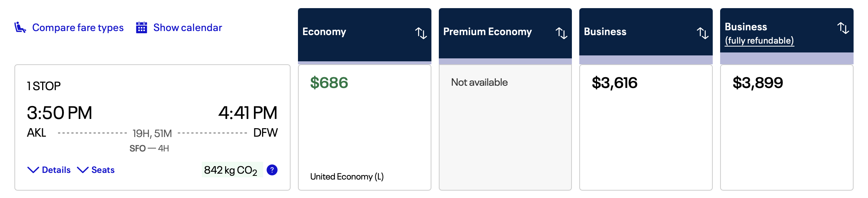Click the calendar icon

[141, 28]
